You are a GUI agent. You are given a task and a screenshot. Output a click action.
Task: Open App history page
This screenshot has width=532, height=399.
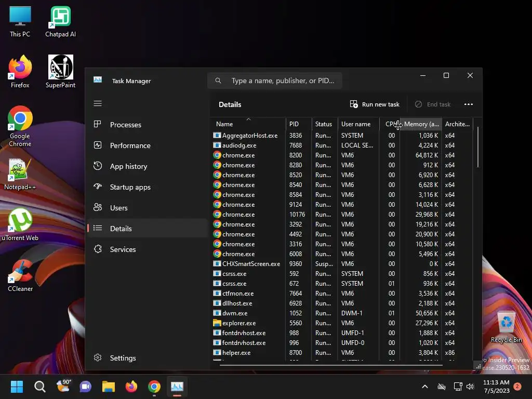pos(147,166)
